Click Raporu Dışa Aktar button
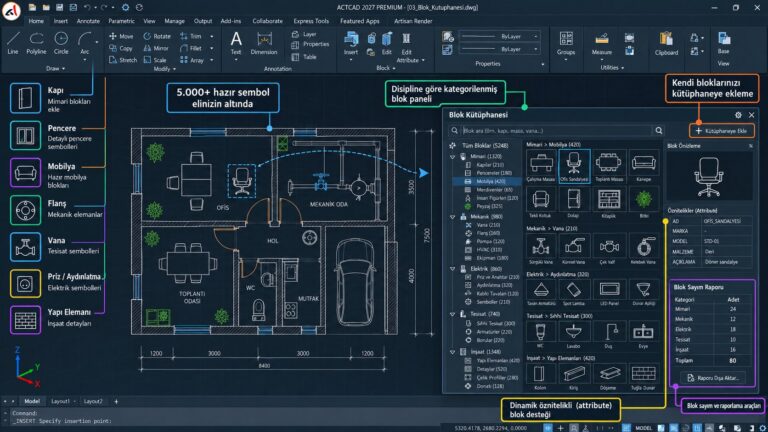Screen dimensions: 768x432 (x=713, y=378)
